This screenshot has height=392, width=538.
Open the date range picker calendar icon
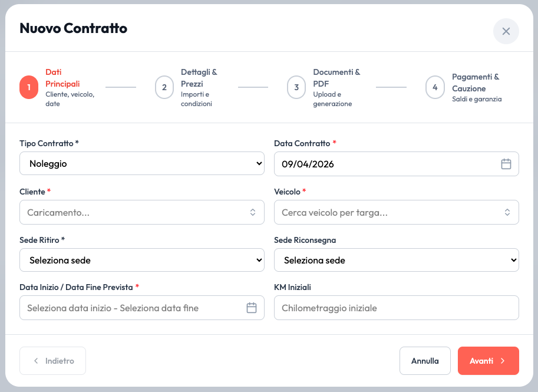[252, 307]
